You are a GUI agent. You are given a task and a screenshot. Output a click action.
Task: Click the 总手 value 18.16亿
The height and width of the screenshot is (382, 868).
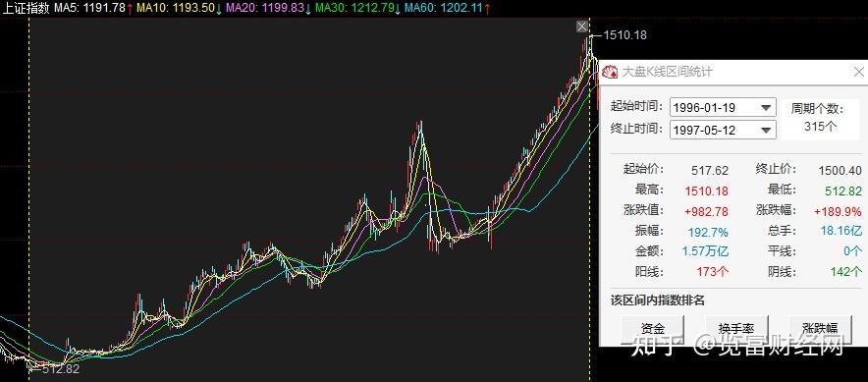pos(841,231)
